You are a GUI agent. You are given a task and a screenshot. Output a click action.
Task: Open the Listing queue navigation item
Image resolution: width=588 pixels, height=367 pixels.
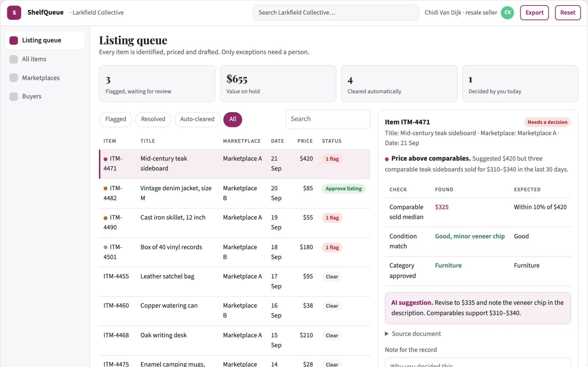45,40
